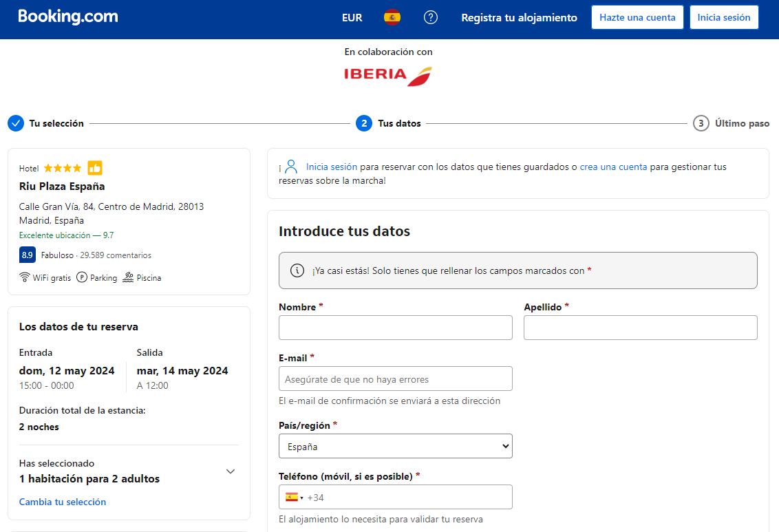779x532 pixels.
Task: Click the Iberia partner logo
Action: pos(388,75)
